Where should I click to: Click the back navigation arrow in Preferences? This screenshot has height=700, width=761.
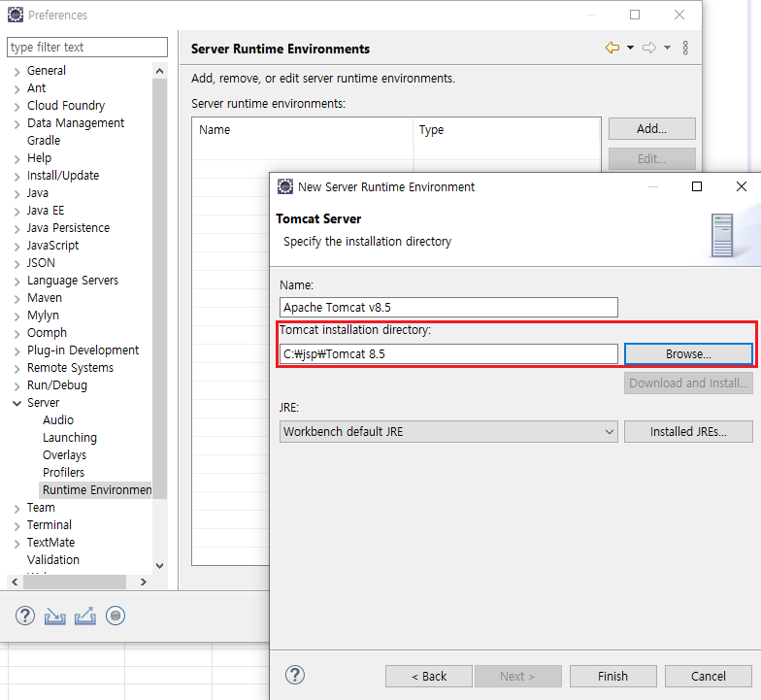pyautogui.click(x=612, y=48)
